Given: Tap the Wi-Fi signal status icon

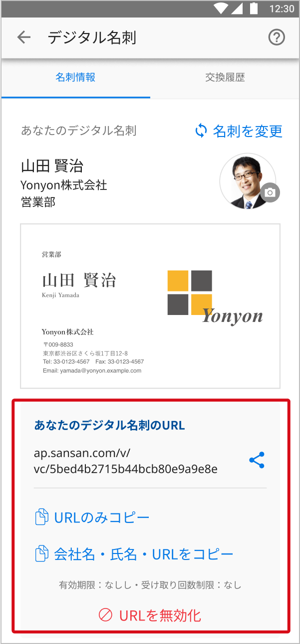Looking at the screenshot, I should point(220,8).
